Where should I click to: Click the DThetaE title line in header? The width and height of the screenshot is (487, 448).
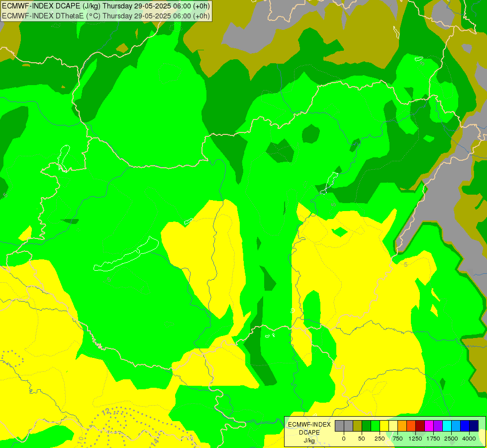(105, 16)
